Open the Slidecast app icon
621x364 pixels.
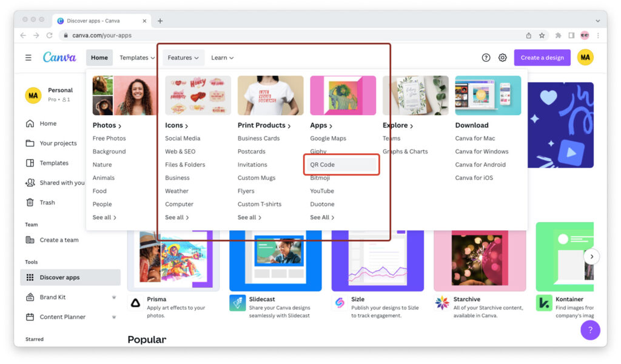238,303
